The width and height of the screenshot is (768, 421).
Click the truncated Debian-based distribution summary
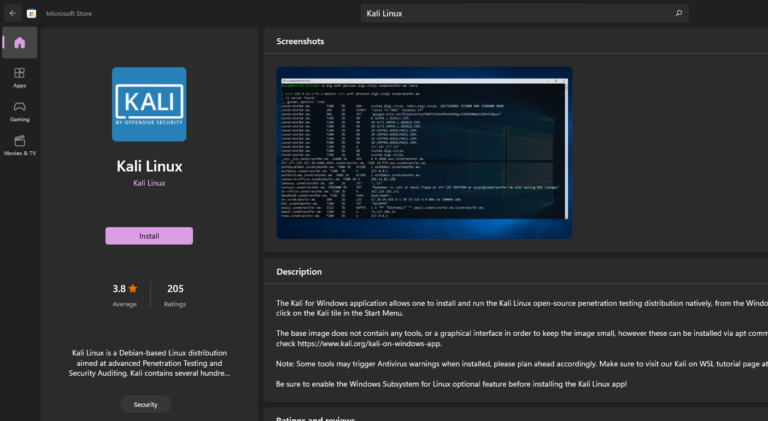click(149, 363)
